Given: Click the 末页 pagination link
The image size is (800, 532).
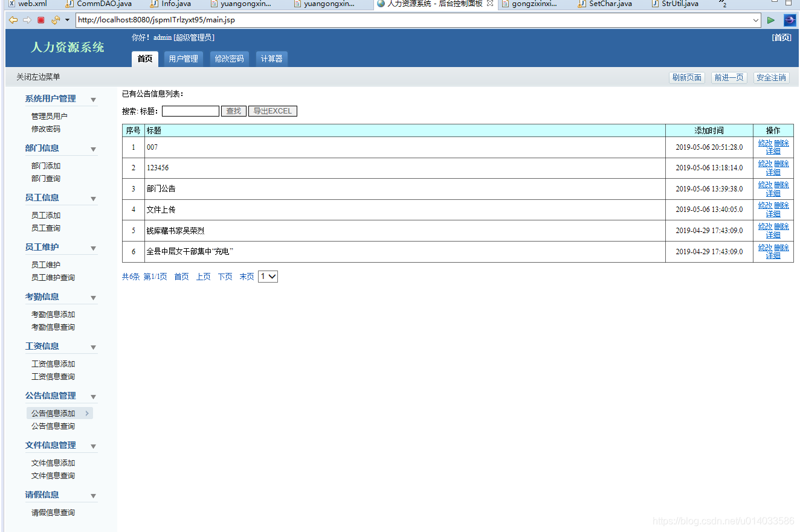Looking at the screenshot, I should coord(247,277).
